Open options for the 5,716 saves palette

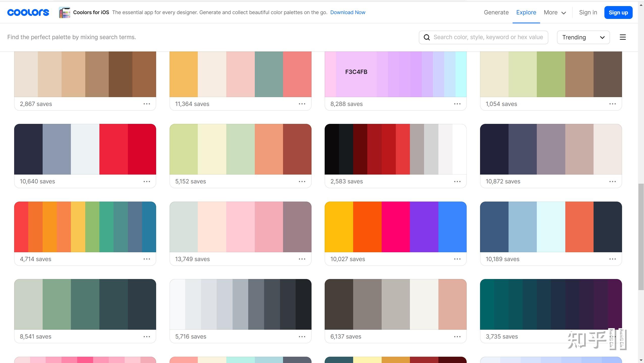point(302,337)
